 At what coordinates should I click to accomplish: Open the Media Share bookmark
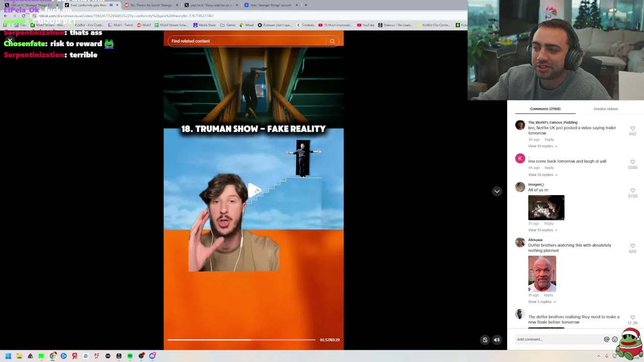(x=204, y=25)
